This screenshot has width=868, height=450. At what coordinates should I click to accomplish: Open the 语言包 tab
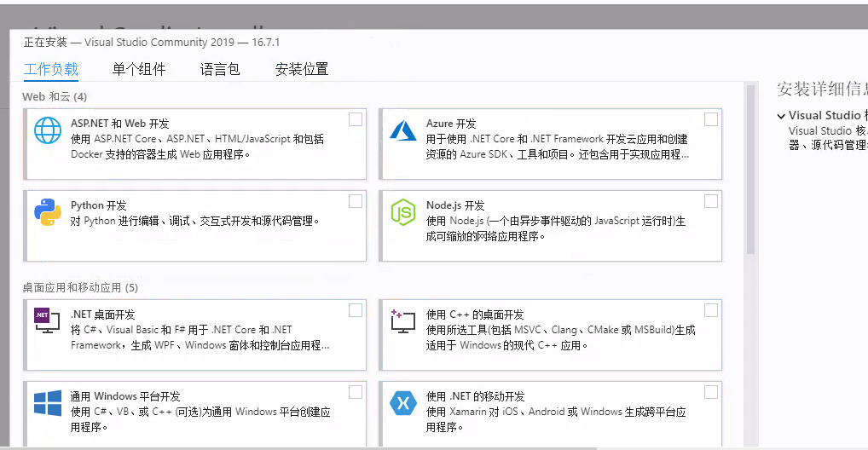[220, 69]
